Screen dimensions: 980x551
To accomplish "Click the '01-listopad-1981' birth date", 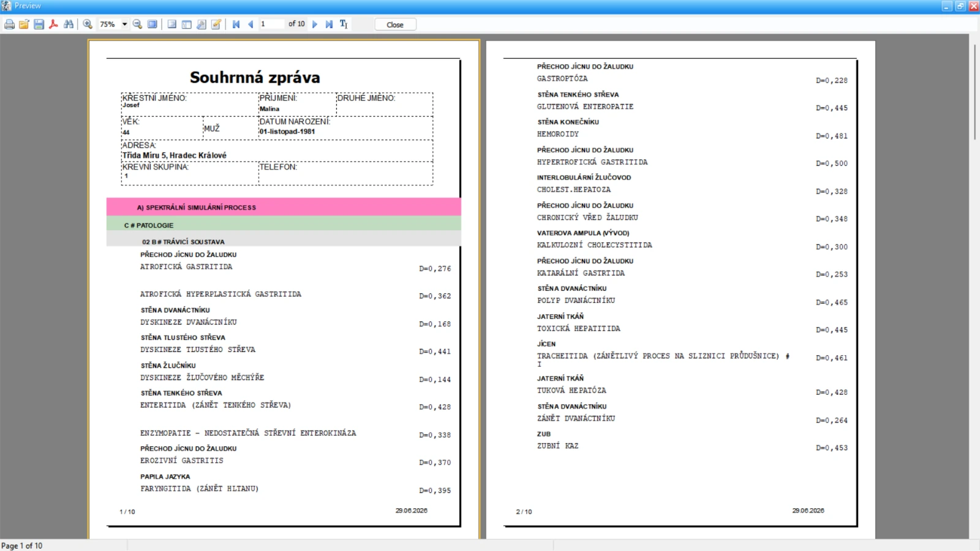I will click(x=287, y=132).
